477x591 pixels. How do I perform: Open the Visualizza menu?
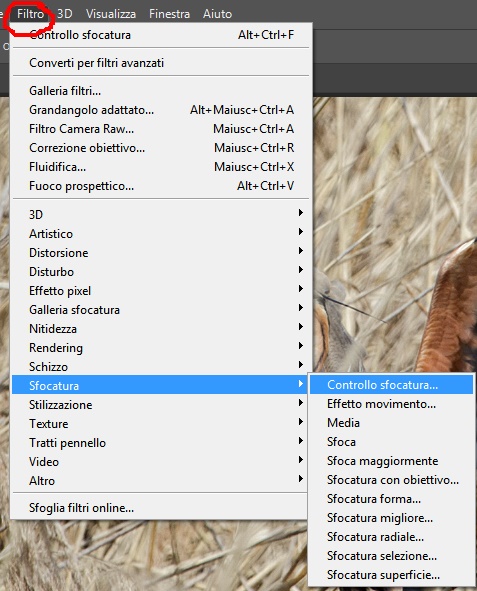(111, 14)
